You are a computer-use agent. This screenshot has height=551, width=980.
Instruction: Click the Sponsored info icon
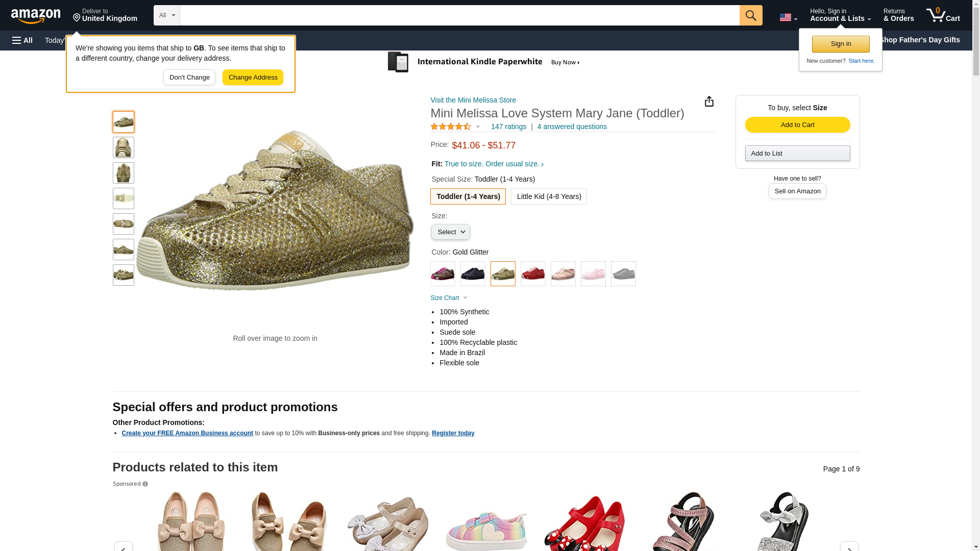[145, 484]
